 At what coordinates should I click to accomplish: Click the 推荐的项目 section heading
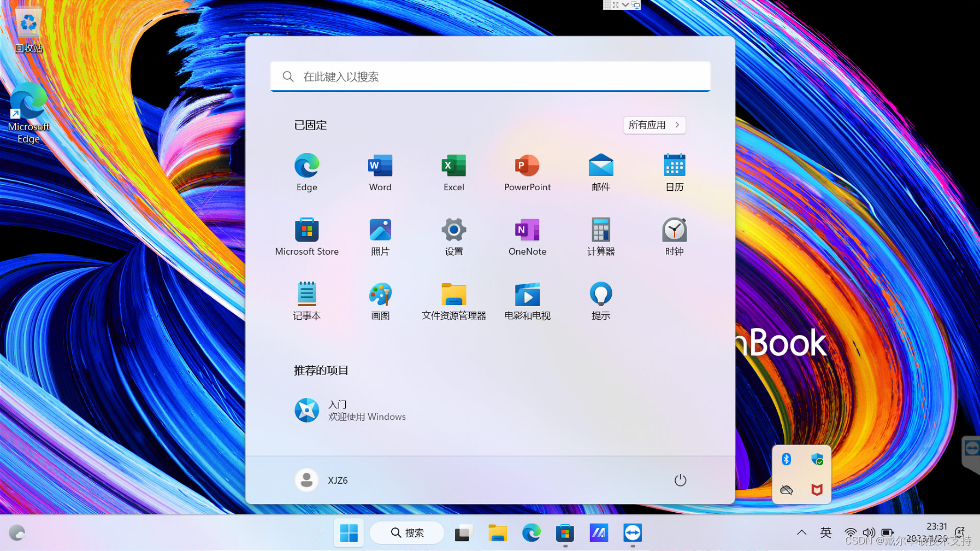coord(321,370)
